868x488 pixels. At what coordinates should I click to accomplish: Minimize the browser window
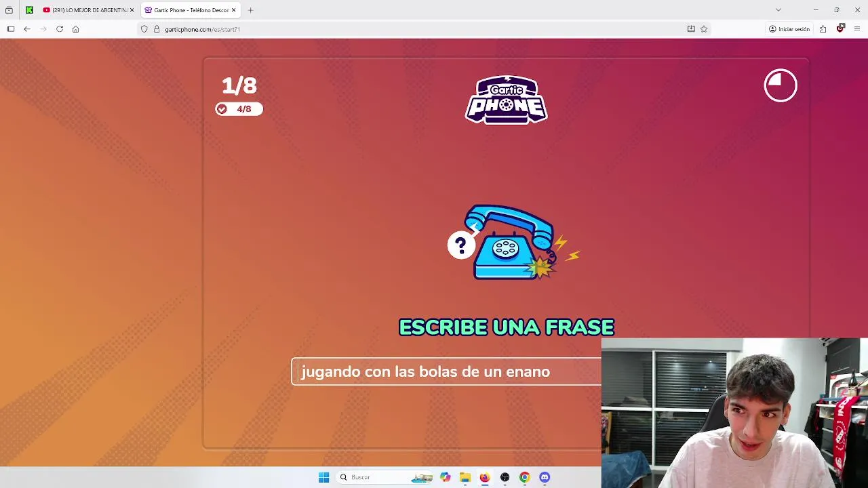pyautogui.click(x=816, y=10)
